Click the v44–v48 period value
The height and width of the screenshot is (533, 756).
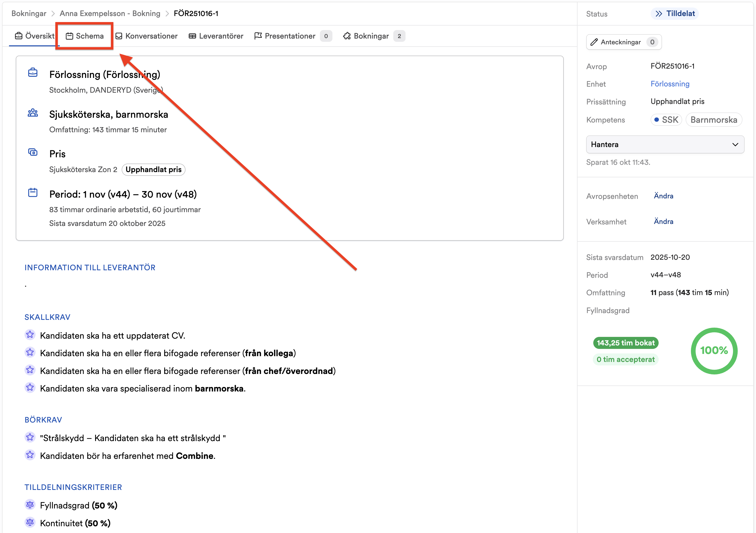click(x=666, y=275)
